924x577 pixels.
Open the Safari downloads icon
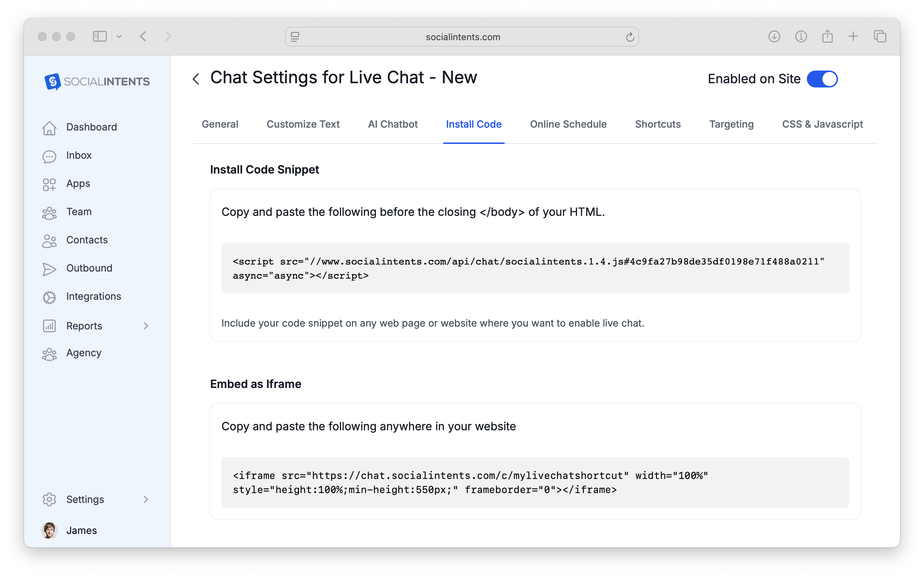coord(774,36)
